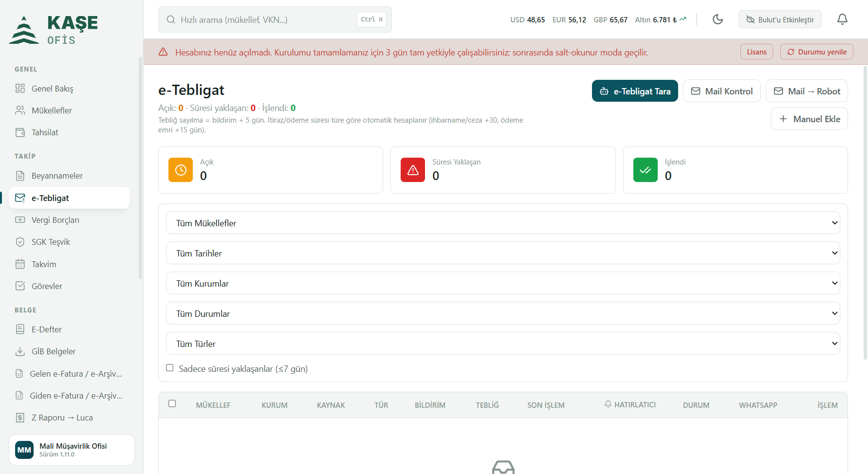Image resolution: width=868 pixels, height=474 pixels.
Task: Toggle dark mode moon icon
Action: (x=718, y=19)
